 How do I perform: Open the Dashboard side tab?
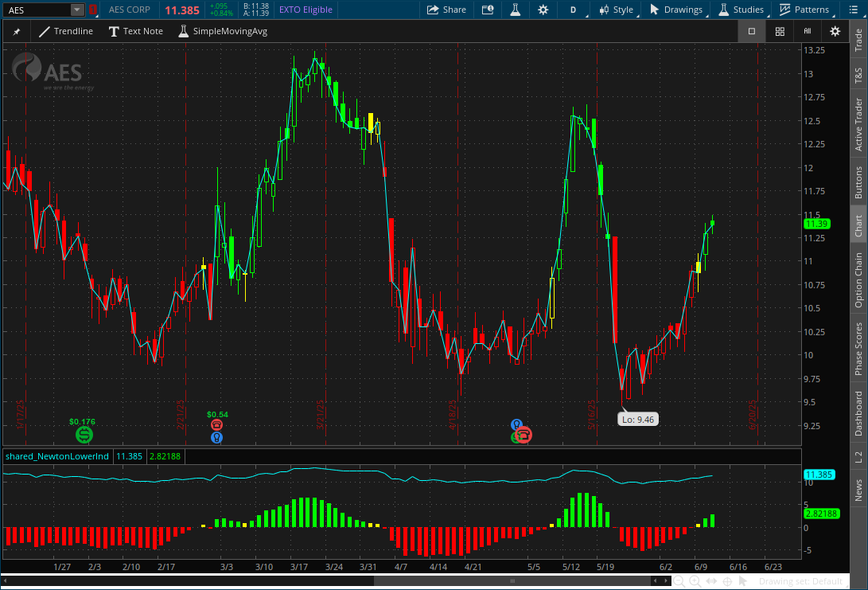pyautogui.click(x=858, y=414)
